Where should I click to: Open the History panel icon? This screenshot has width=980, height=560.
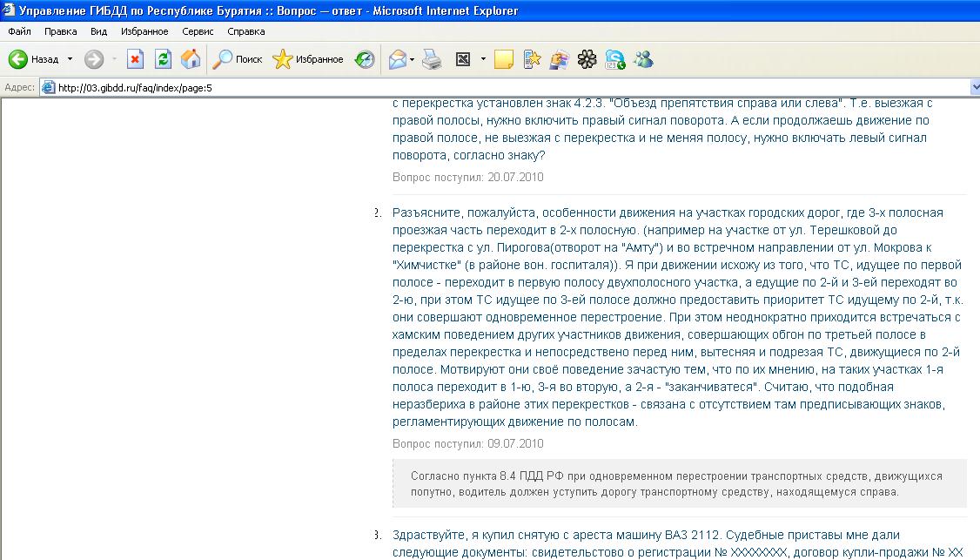tap(363, 59)
